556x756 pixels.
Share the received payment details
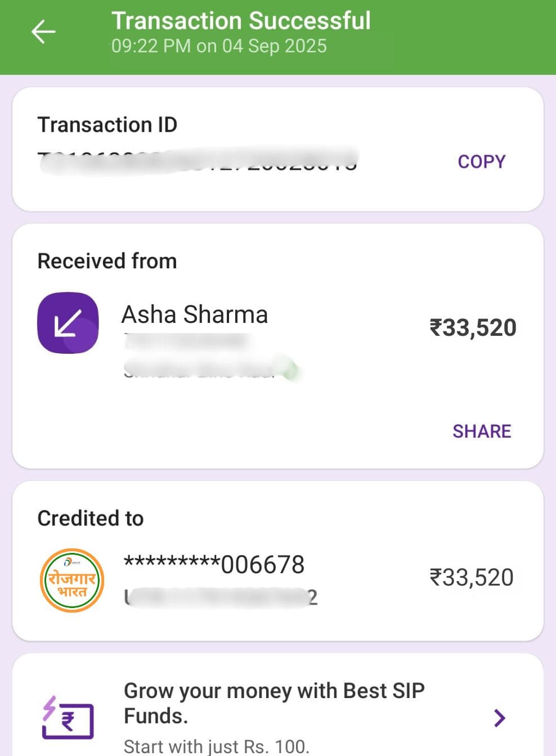482,431
